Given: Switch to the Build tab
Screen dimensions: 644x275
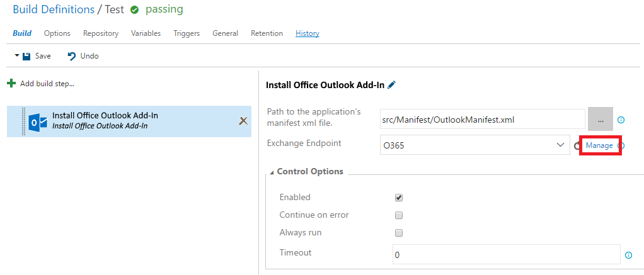Looking at the screenshot, I should pyautogui.click(x=22, y=33).
